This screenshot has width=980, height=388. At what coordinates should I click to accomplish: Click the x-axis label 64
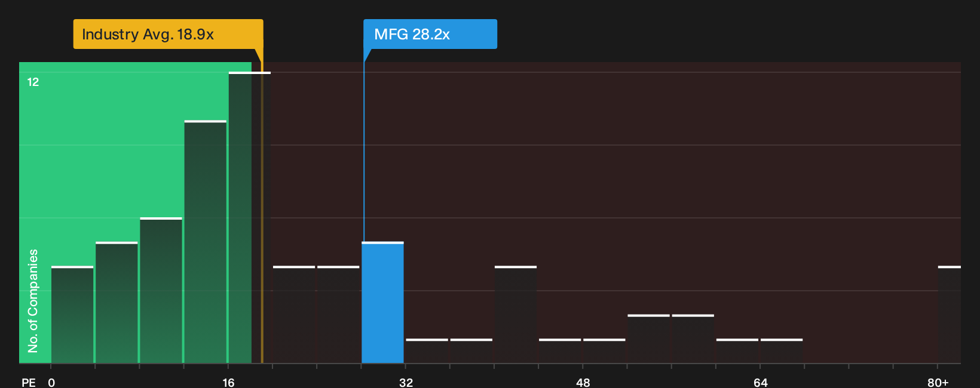click(760, 382)
